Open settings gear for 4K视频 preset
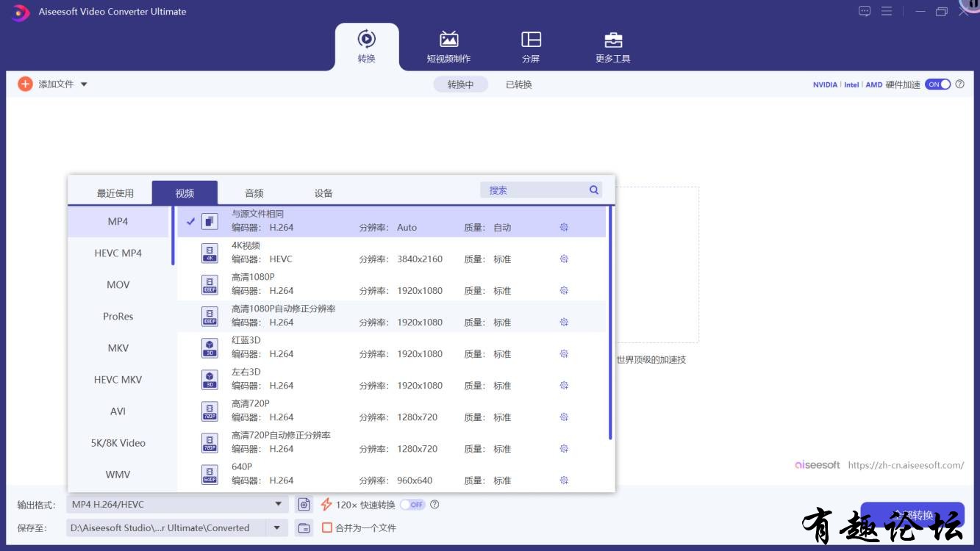 (564, 259)
